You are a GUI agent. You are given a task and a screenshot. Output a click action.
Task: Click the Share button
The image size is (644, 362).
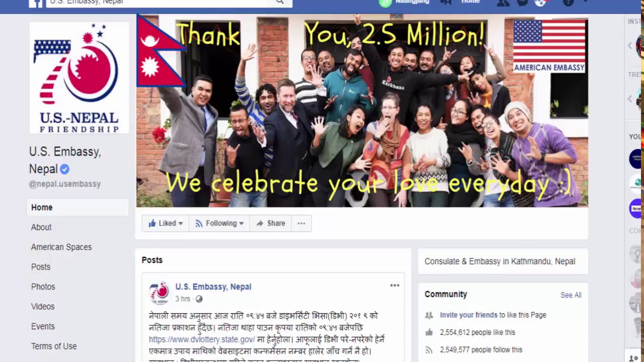tap(270, 223)
